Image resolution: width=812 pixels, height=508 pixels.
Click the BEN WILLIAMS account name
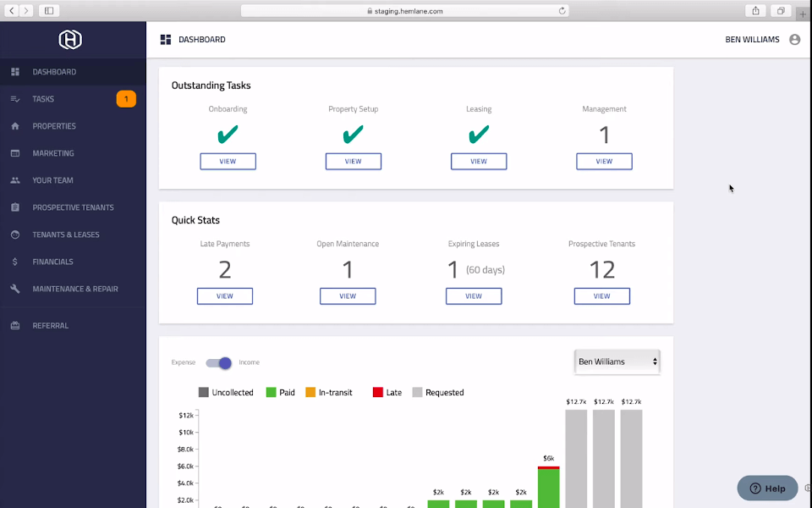pos(752,40)
